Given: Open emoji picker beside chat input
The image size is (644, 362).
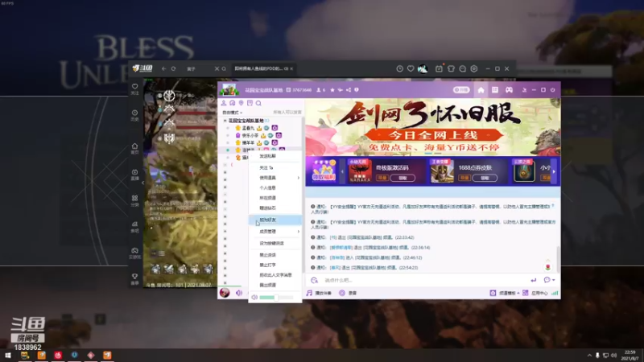Looking at the screenshot, I should [314, 280].
